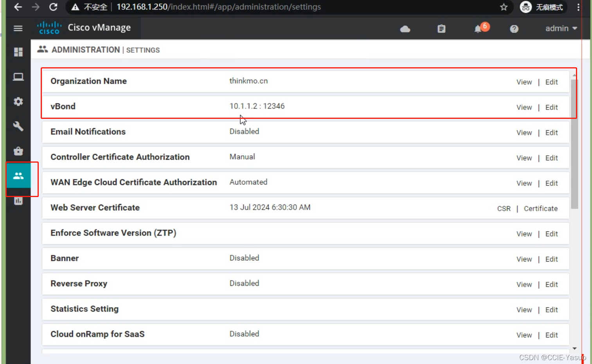Viewport: 592px width, 364px height.
Task: View the Banner setting
Action: coord(524,259)
